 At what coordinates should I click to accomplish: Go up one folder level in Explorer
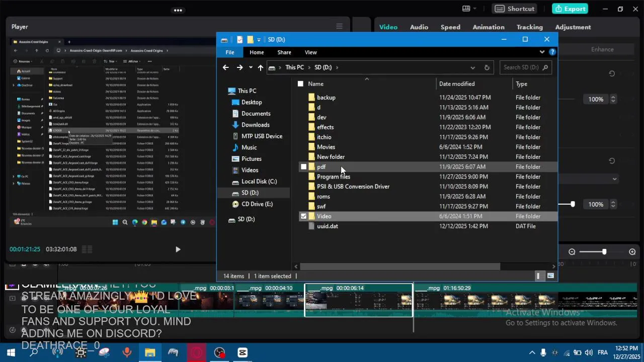coord(260,67)
